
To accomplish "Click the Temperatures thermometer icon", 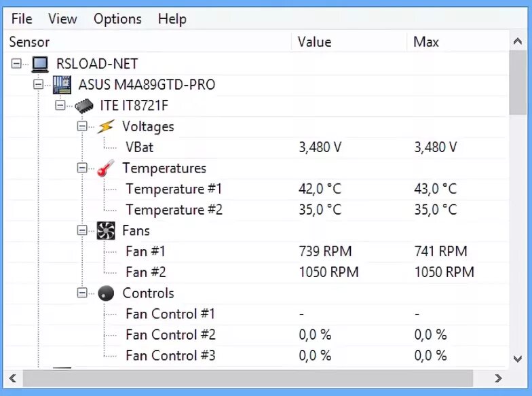I will click(x=106, y=168).
